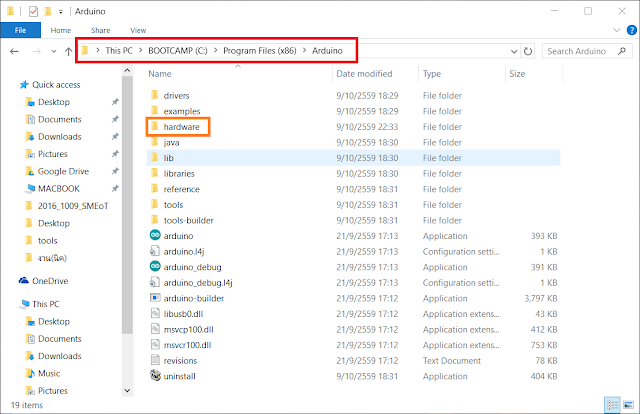Screen dimensions: 640x414
Task: Sort by Date modified column header
Action: pos(364,73)
